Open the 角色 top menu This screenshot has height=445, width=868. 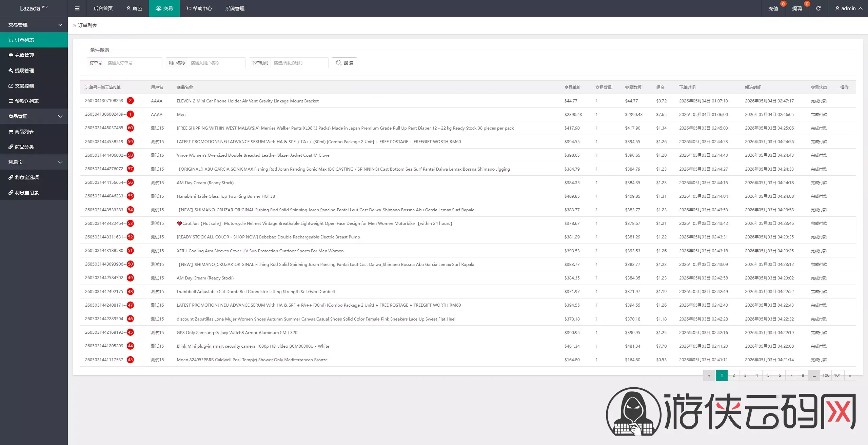(x=134, y=8)
